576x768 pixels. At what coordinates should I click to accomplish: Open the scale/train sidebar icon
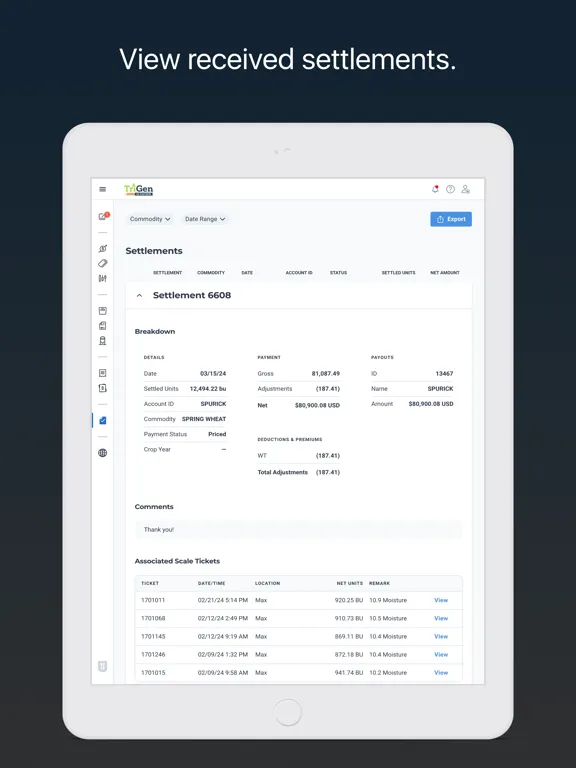(x=102, y=340)
